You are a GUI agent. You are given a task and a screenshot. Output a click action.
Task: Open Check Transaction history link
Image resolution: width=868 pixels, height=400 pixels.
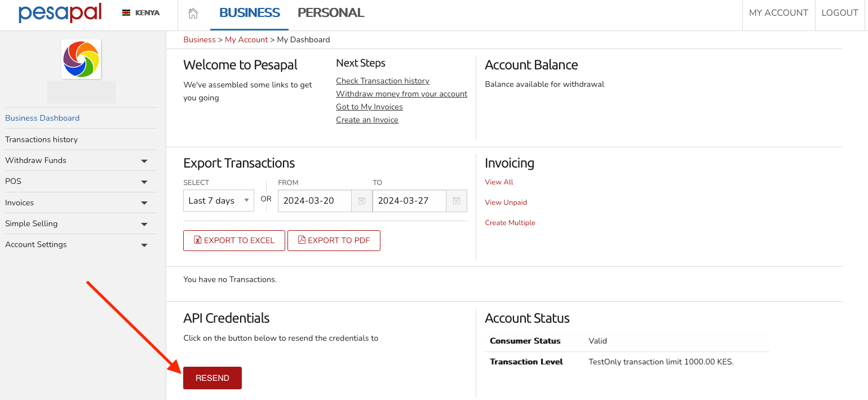383,81
